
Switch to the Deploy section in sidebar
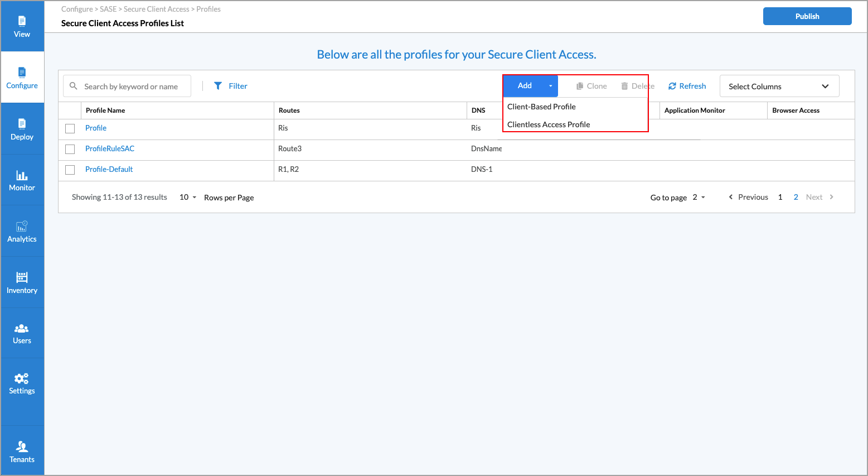click(x=22, y=129)
